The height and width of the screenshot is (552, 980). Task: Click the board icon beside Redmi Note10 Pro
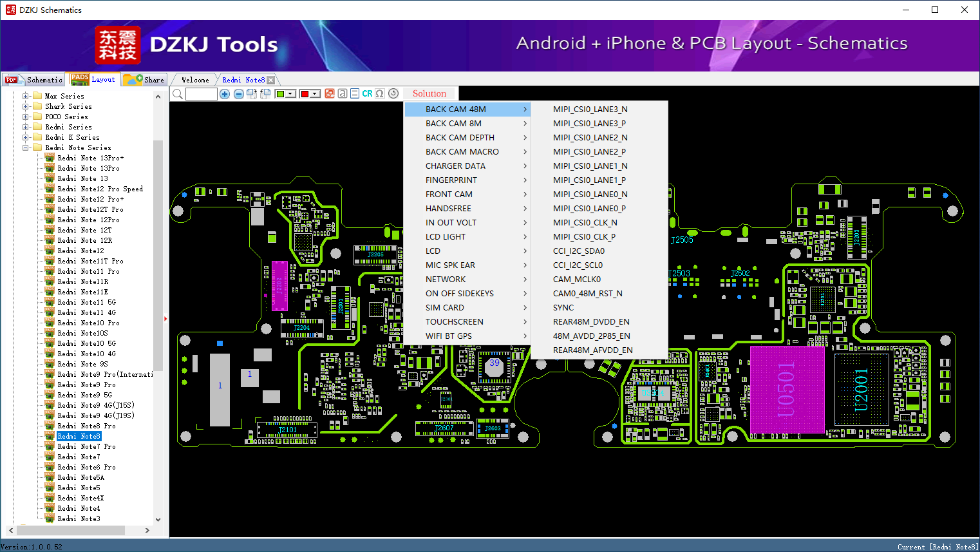click(50, 323)
